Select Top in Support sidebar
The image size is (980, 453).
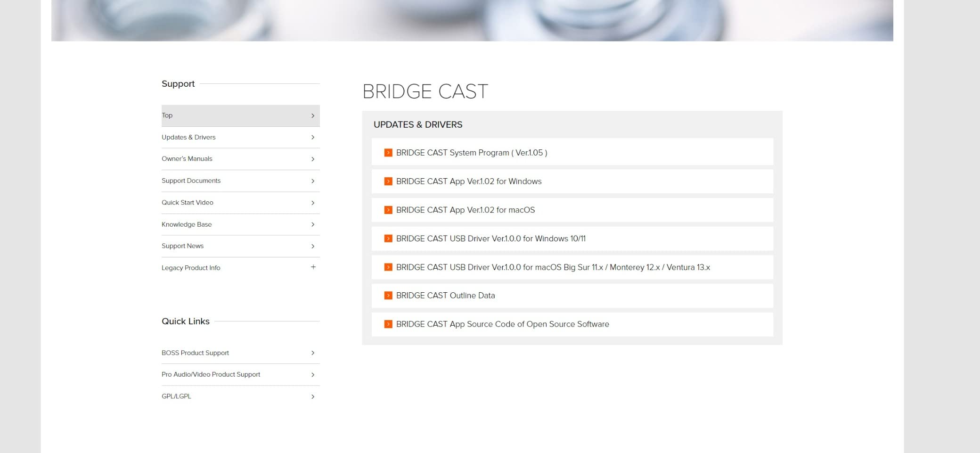240,115
